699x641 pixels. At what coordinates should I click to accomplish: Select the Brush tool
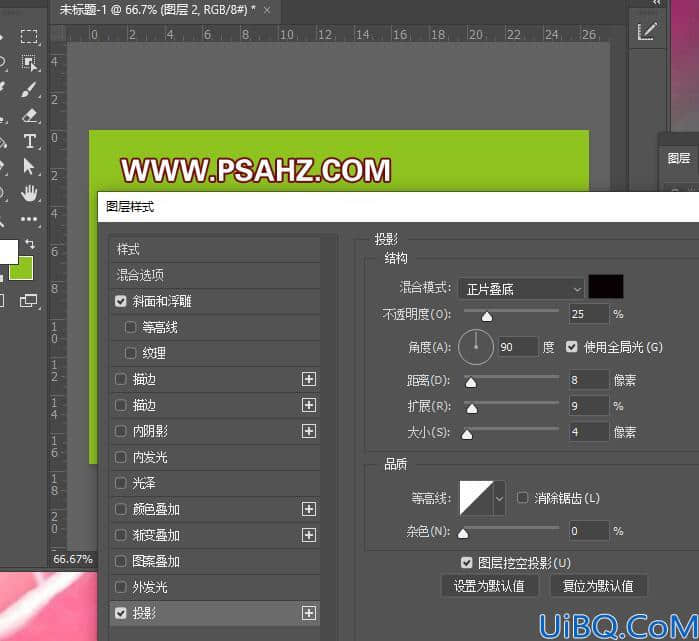[29, 90]
